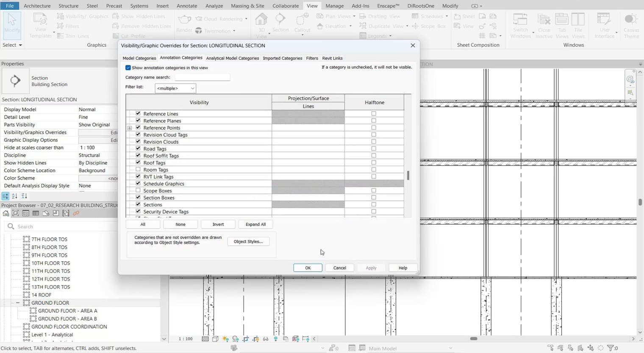Image resolution: width=644 pixels, height=353 pixels.
Task: Toggle categorized properties view icon
Action: 5,196
